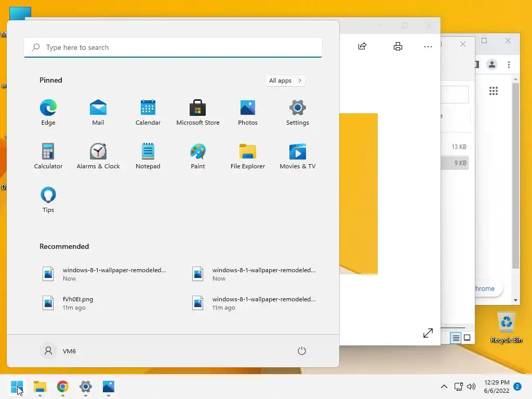Open File Explorer from pinned apps
The image size is (532, 399).
248,156
